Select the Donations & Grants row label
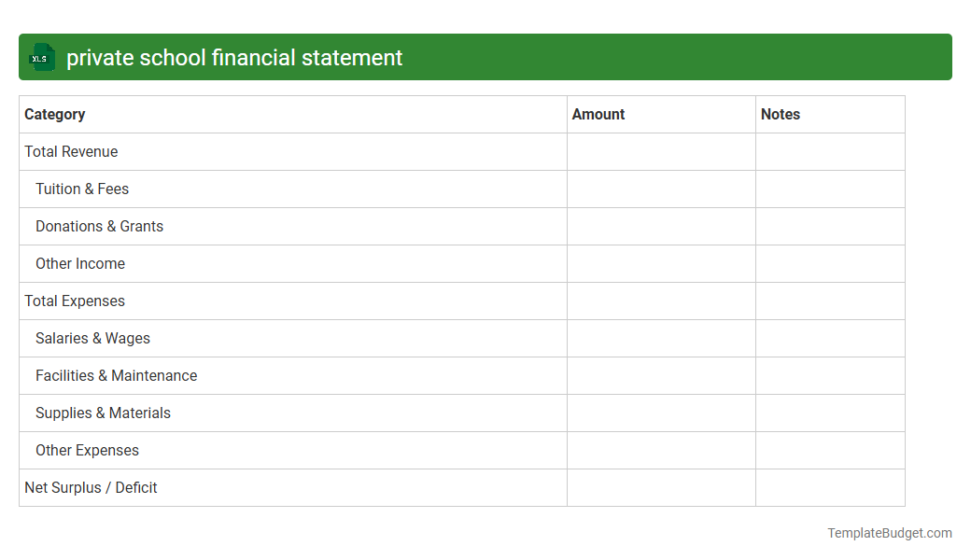The image size is (971, 560). pos(99,226)
